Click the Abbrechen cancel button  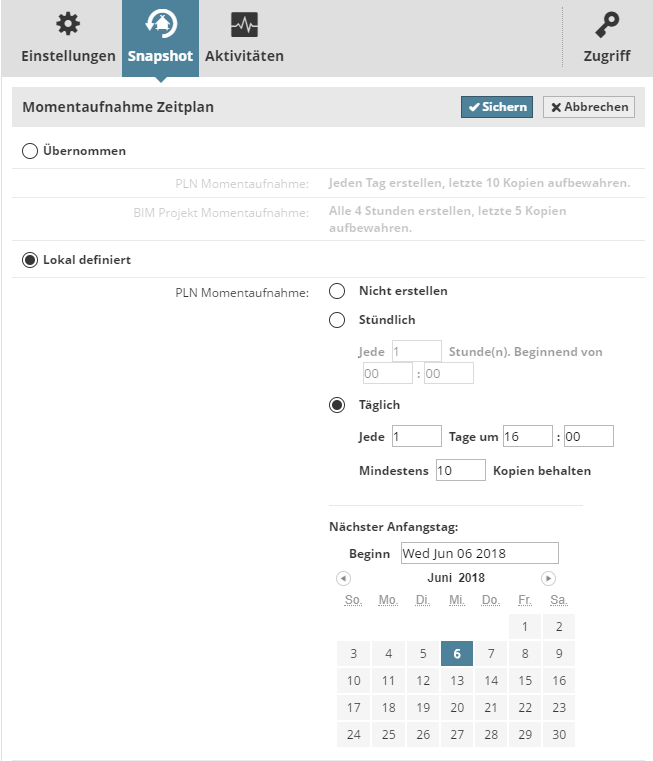click(x=589, y=107)
